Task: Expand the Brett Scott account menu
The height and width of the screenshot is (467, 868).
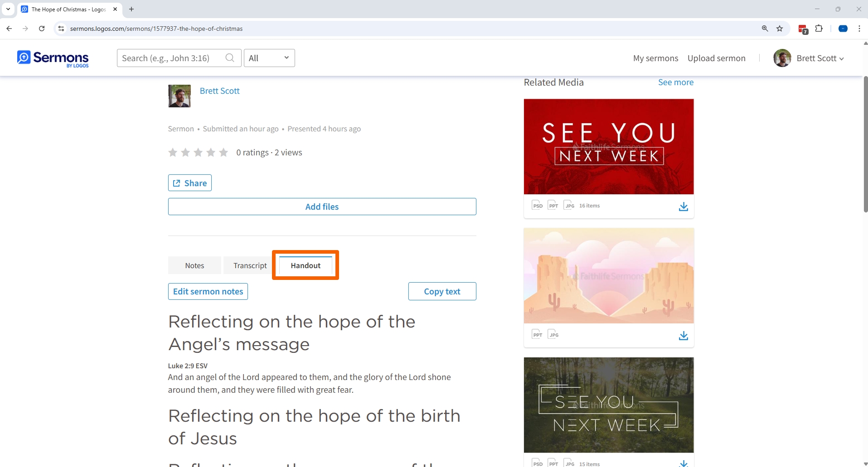Action: tap(820, 58)
